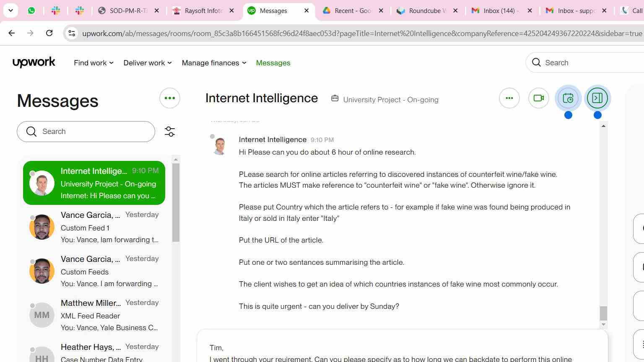Click conversation list scroll up arrow
The height and width of the screenshot is (362, 644).
(176, 159)
